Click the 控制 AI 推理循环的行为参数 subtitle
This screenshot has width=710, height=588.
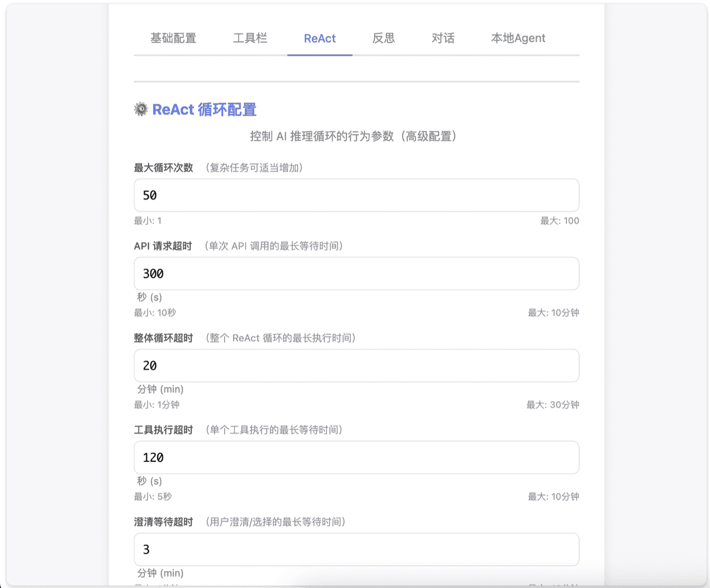(x=353, y=136)
